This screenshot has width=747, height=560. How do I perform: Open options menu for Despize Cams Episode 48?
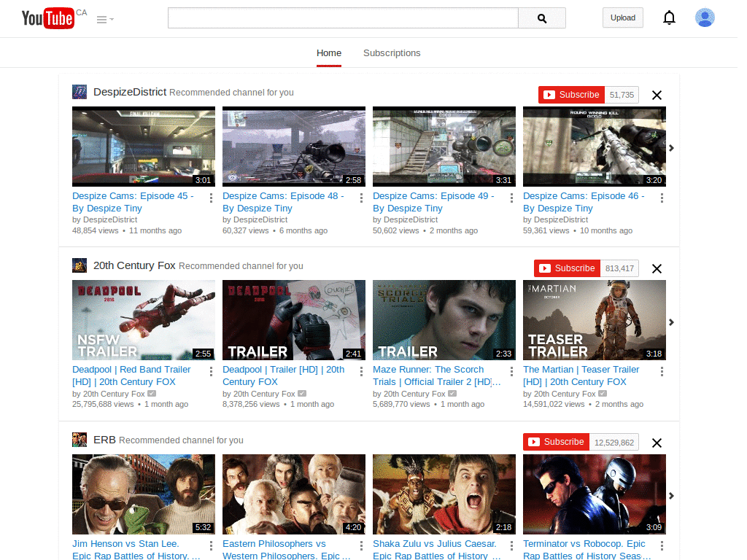tap(361, 198)
